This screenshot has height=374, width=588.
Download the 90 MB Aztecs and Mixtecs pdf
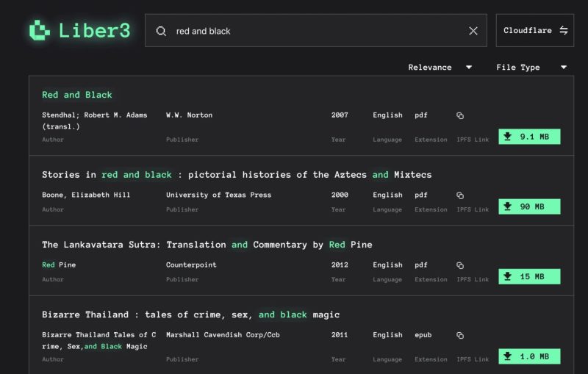tap(529, 206)
